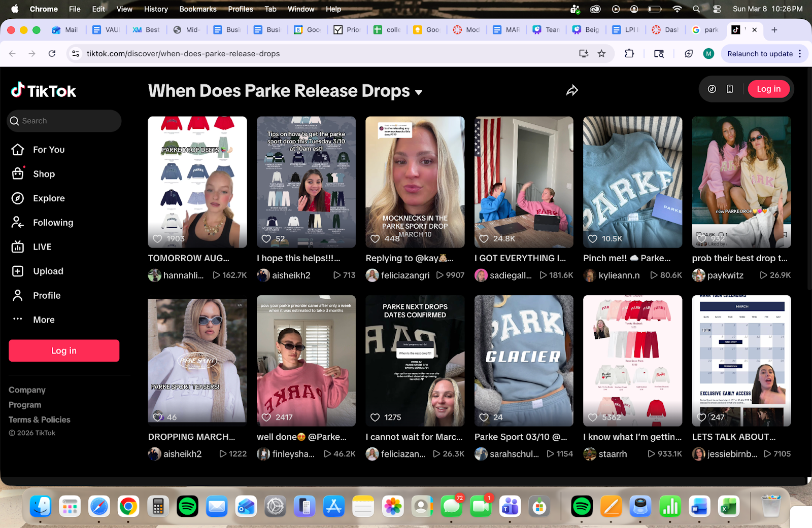The image size is (812, 528).
Task: Open the View menu
Action: coord(124,9)
